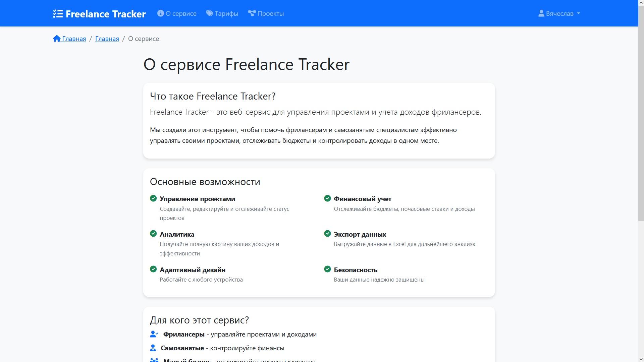Open the Тарифы navbar item
The width and height of the screenshot is (644, 362).
tap(222, 13)
